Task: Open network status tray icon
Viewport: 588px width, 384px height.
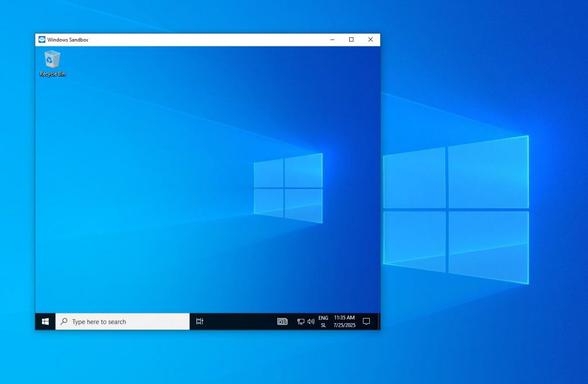Action: point(300,321)
